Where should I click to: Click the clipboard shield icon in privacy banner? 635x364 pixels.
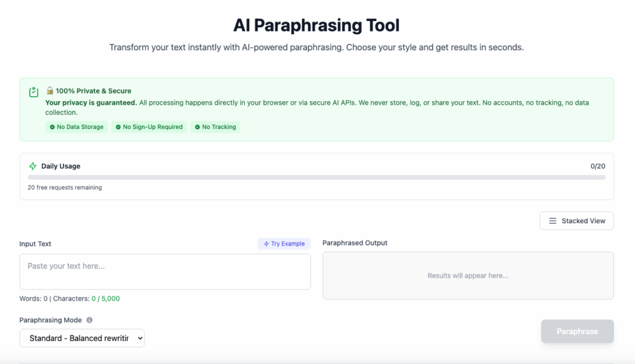pyautogui.click(x=33, y=92)
